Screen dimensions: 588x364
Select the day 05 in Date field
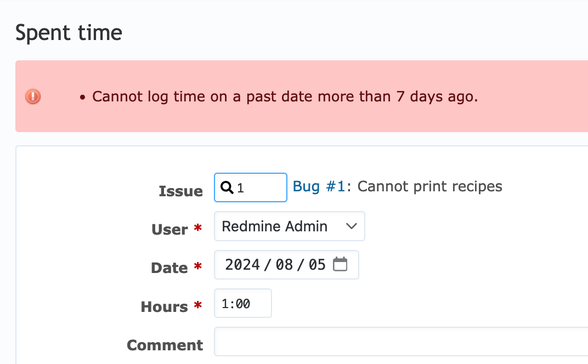click(317, 265)
